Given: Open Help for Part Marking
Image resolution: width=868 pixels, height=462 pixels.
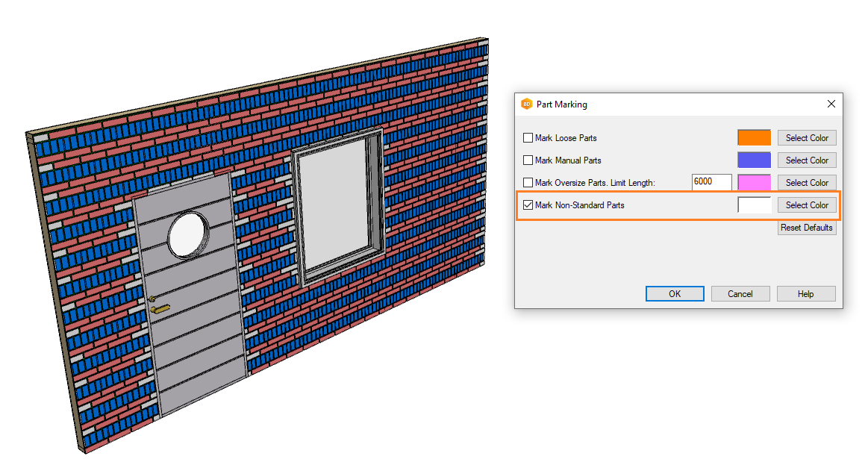Looking at the screenshot, I should [x=806, y=294].
